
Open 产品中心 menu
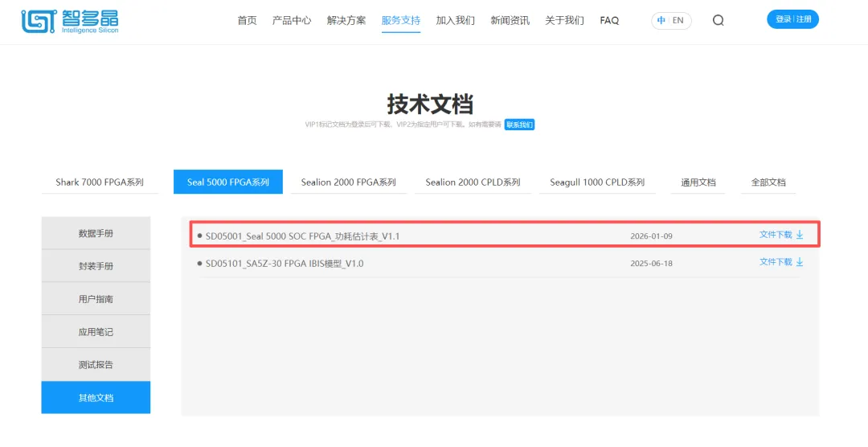click(x=292, y=20)
